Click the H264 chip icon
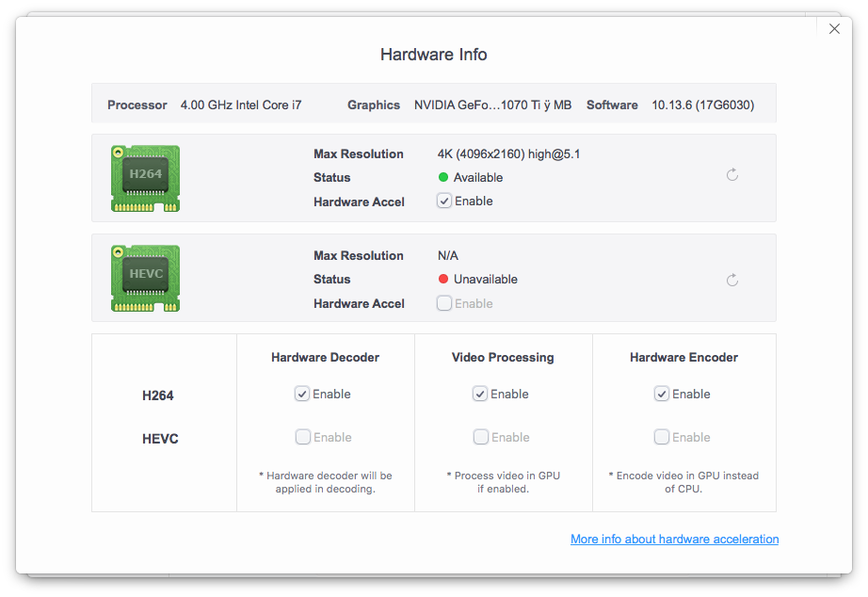The width and height of the screenshot is (868, 597). click(x=146, y=178)
